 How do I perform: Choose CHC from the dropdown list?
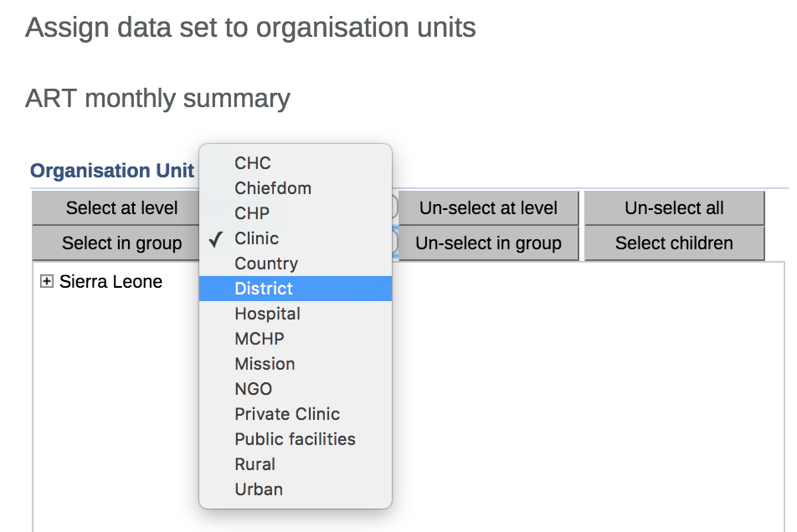(x=253, y=163)
